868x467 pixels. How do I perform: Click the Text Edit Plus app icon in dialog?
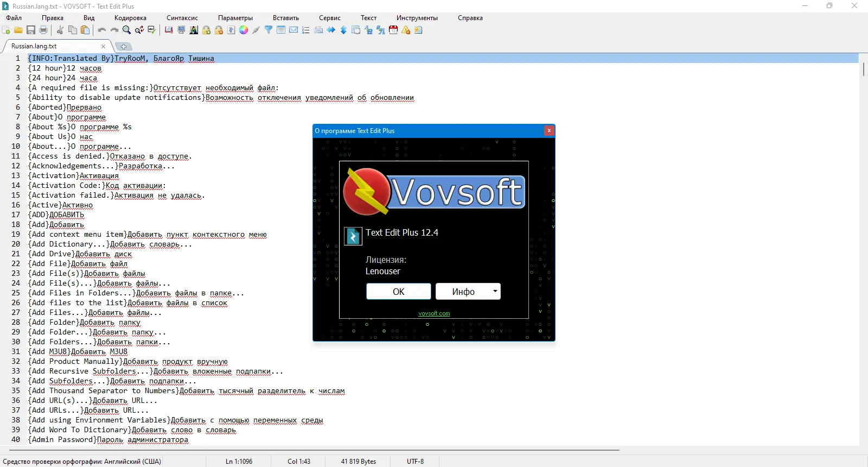[x=353, y=236]
